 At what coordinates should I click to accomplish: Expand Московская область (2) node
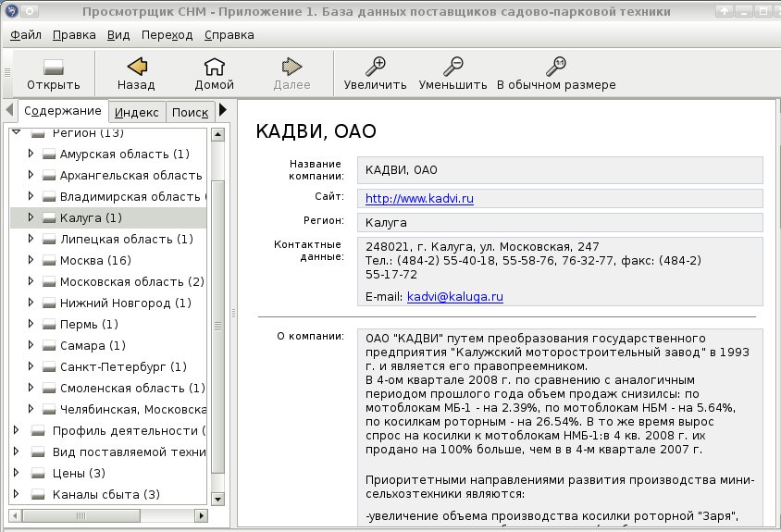point(31,281)
